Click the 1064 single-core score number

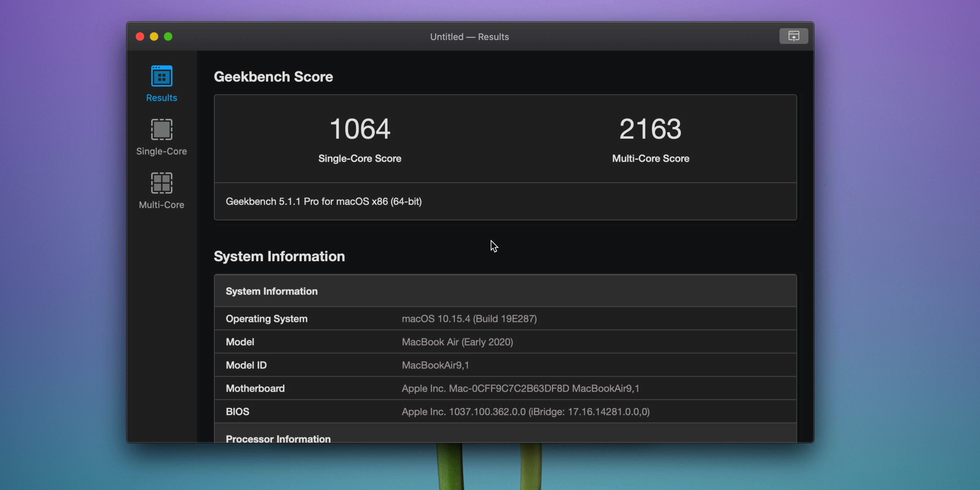click(x=360, y=129)
